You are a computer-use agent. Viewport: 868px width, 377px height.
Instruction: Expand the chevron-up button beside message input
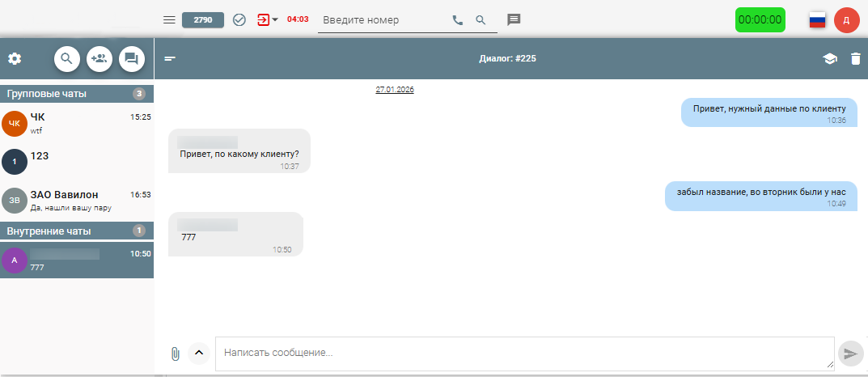point(199,354)
